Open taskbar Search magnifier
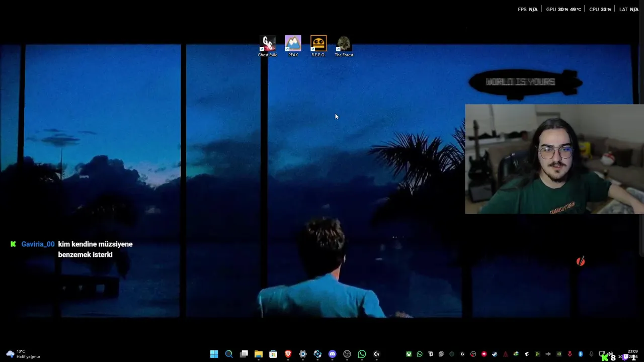644x362 pixels. coord(229,354)
